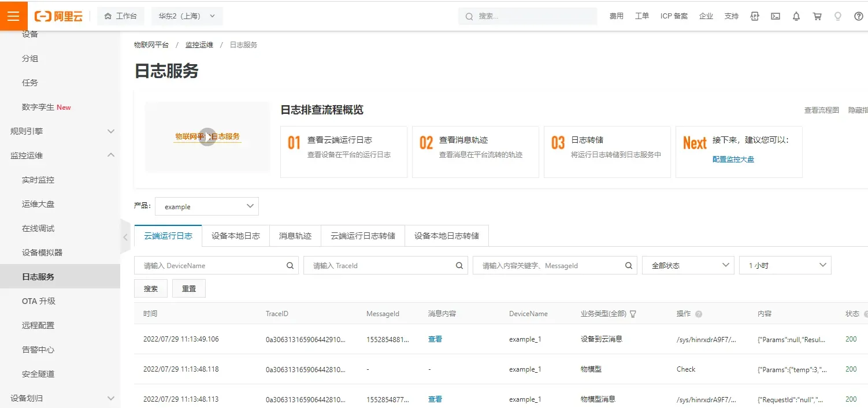The width and height of the screenshot is (868, 408).
Task: Click the 重置 button
Action: [189, 288]
